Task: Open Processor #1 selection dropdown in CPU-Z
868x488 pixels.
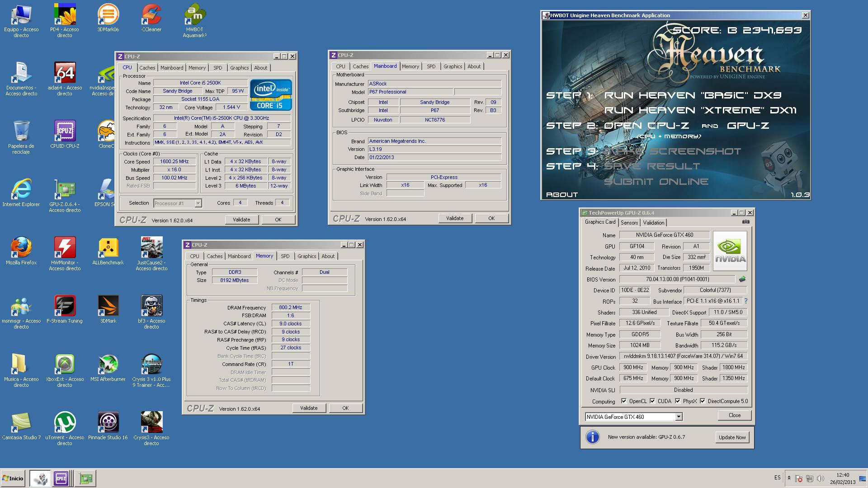Action: (198, 203)
